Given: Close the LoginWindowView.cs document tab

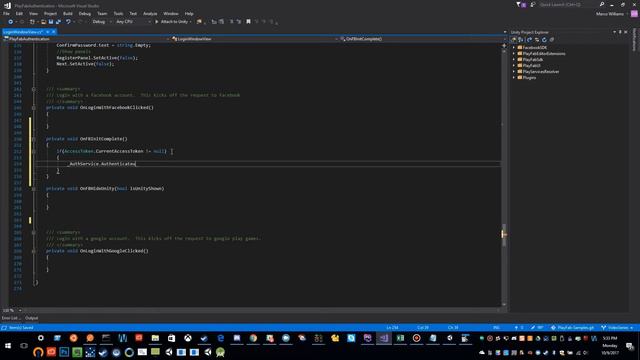Looking at the screenshot, I should (x=53, y=32).
